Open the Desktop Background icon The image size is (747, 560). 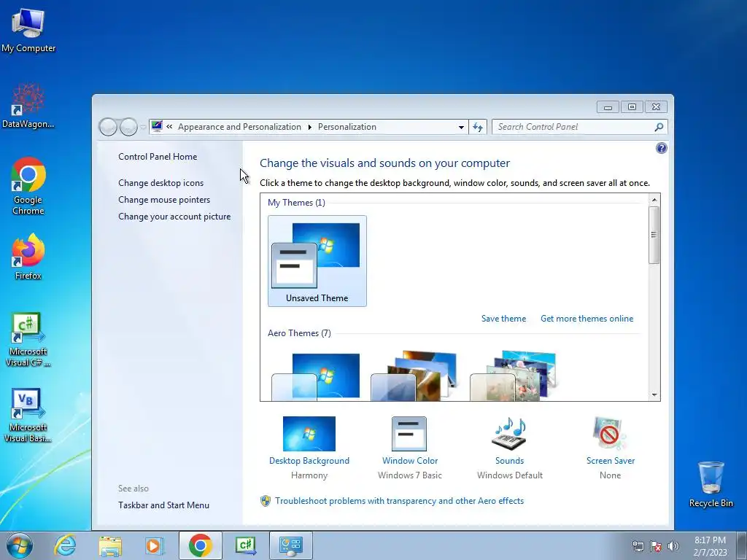coord(309,434)
